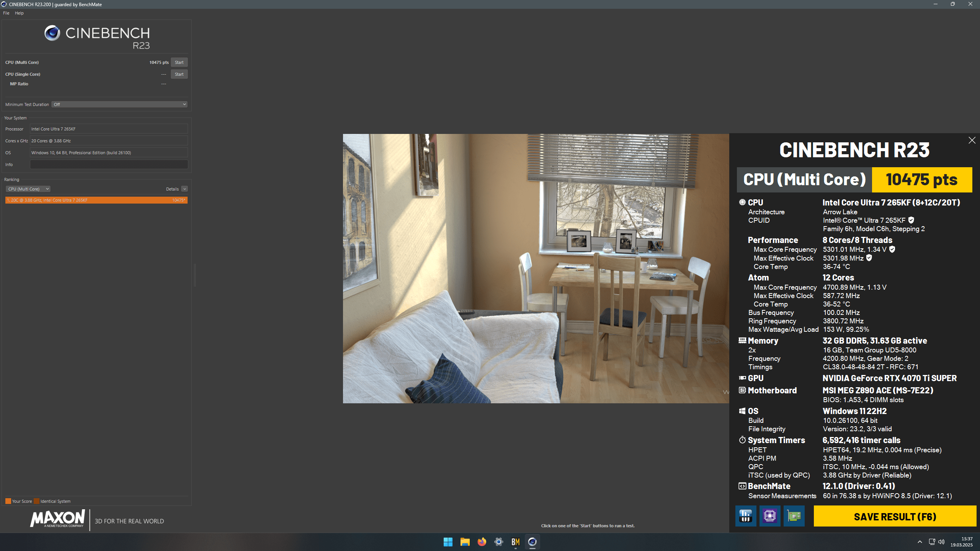Click Cinebench icon in the taskbar
The height and width of the screenshot is (551, 980).
tap(532, 542)
